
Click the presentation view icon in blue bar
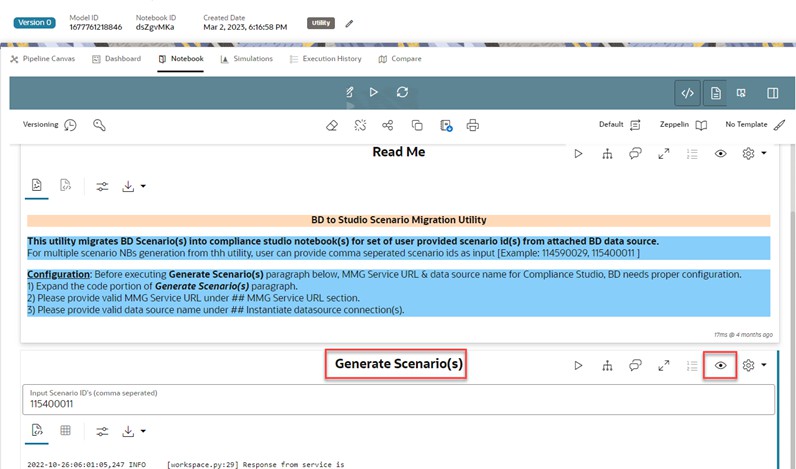click(741, 93)
